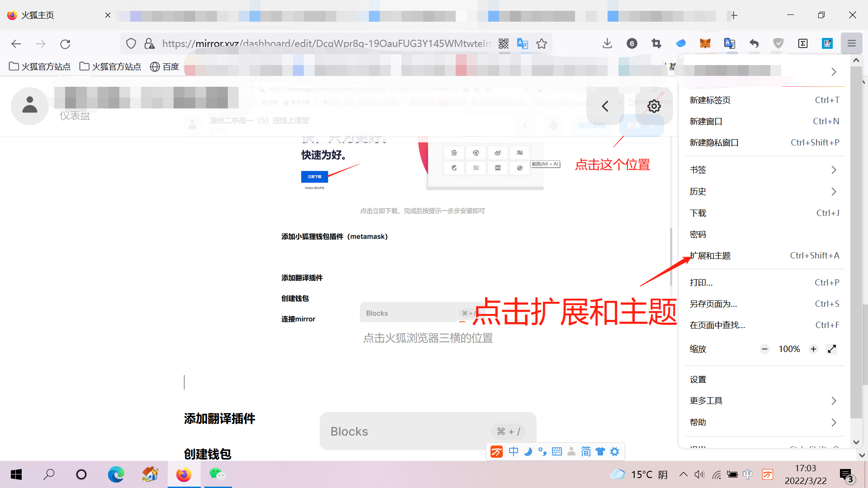
Task: Click the mirror page back chevron
Action: coord(605,106)
